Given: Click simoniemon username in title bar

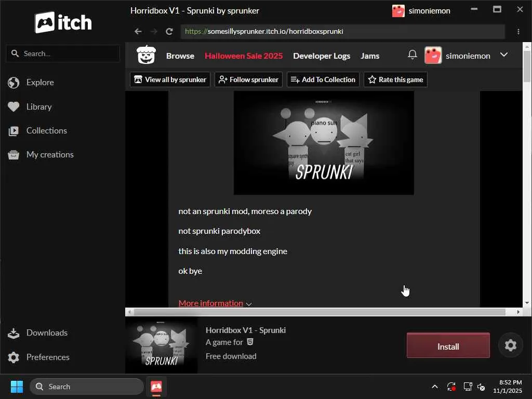Looking at the screenshot, I should click(x=429, y=11).
